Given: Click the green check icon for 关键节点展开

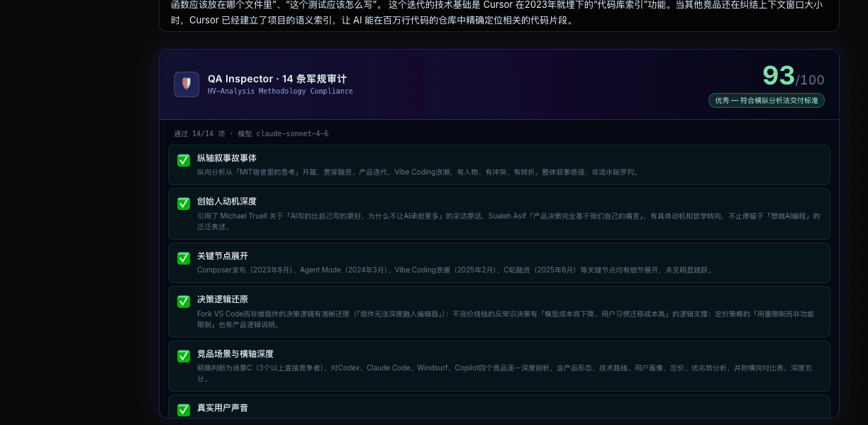Looking at the screenshot, I should point(184,258).
